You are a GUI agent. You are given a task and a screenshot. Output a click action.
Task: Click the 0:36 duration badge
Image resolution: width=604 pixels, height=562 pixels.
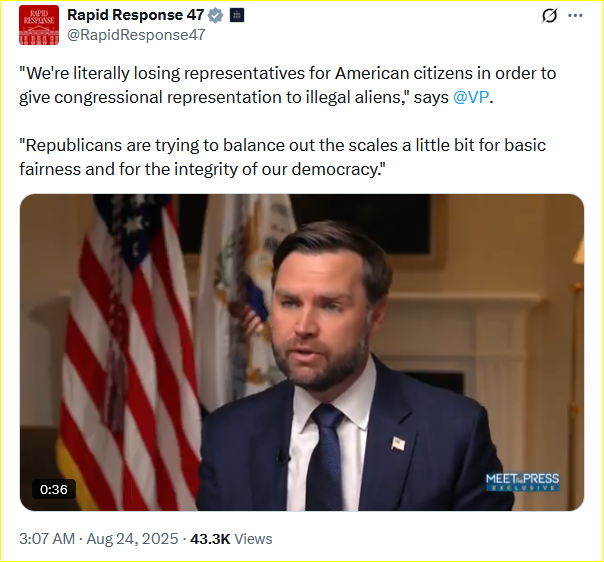54,489
